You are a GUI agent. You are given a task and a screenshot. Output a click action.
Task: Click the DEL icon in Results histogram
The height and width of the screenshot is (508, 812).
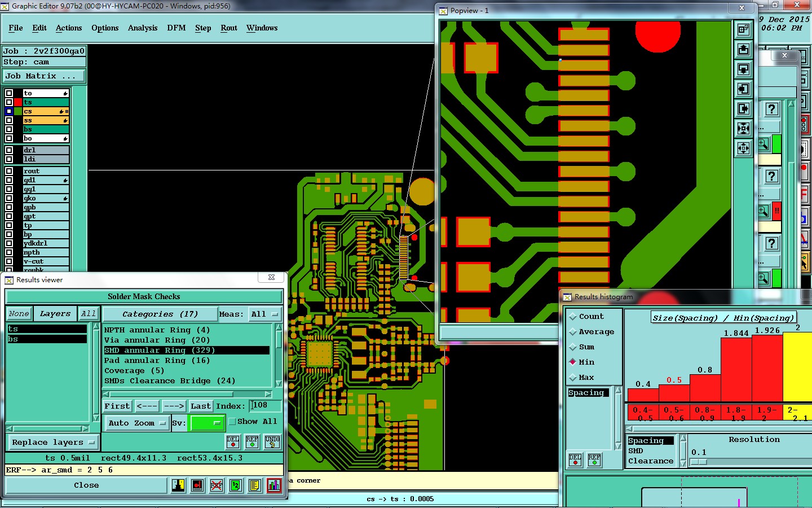point(575,459)
